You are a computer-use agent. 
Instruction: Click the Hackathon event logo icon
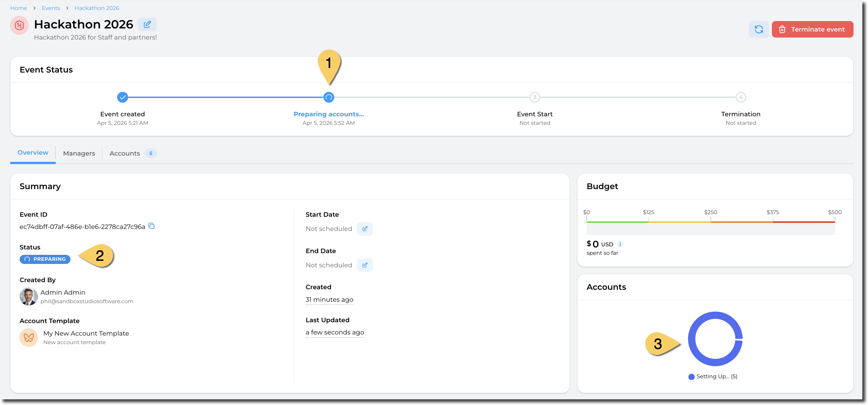(19, 25)
